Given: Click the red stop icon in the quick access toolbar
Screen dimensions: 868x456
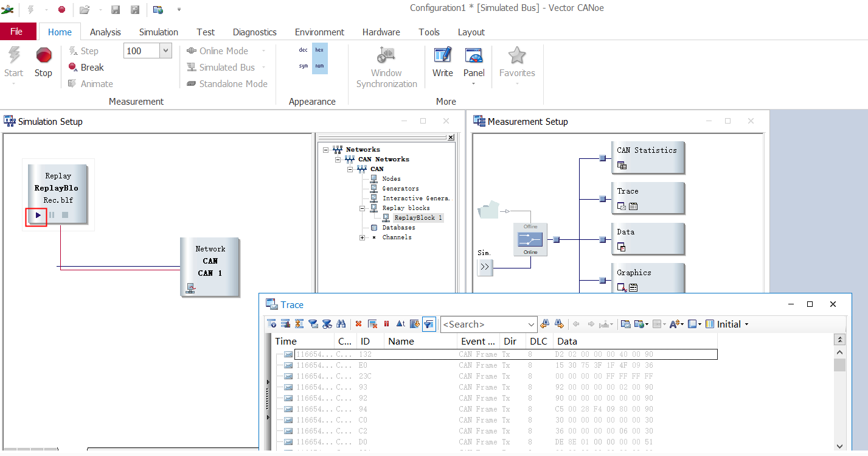Looking at the screenshot, I should (x=61, y=9).
